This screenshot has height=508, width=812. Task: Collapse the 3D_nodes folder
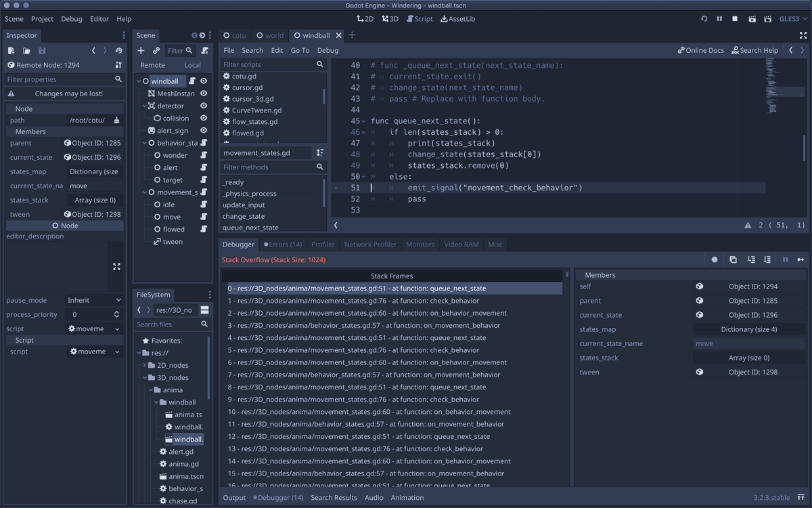pos(144,377)
